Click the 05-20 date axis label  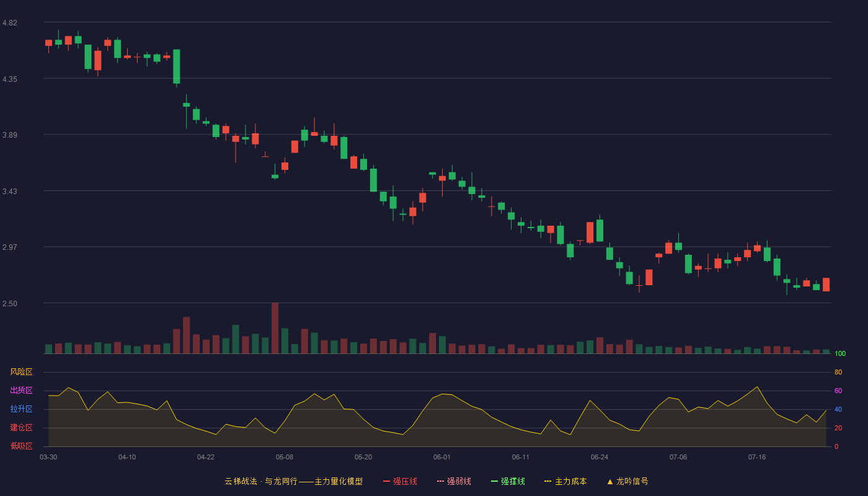(x=363, y=457)
